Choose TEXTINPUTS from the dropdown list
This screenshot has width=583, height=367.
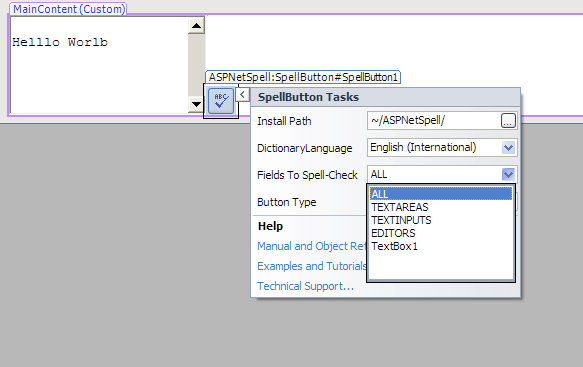pos(401,220)
